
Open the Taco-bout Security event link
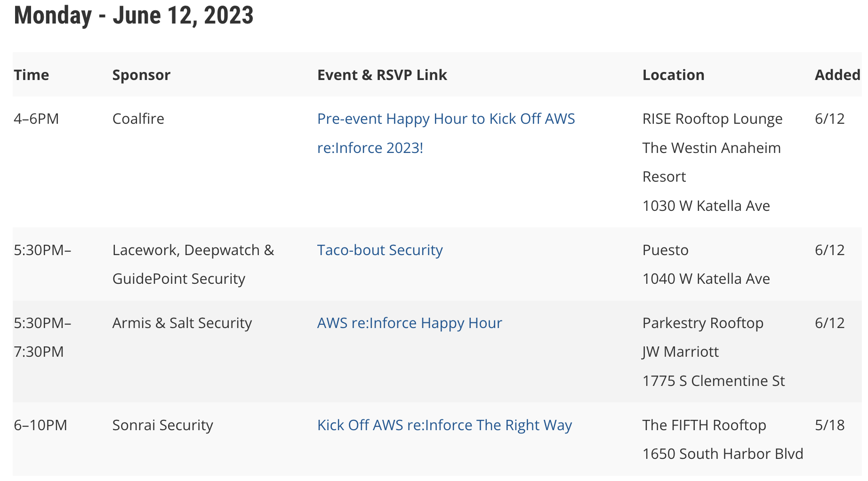tap(380, 250)
